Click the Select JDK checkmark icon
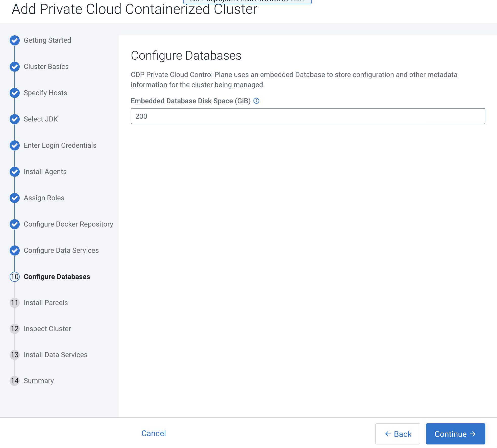 [15, 119]
